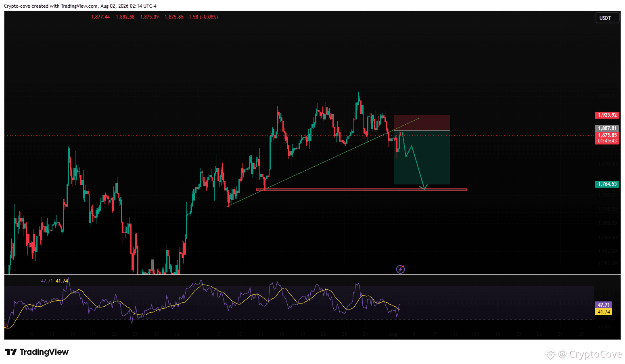Select the green 1,764.53 target price label
625x364 pixels.
pyautogui.click(x=607, y=184)
